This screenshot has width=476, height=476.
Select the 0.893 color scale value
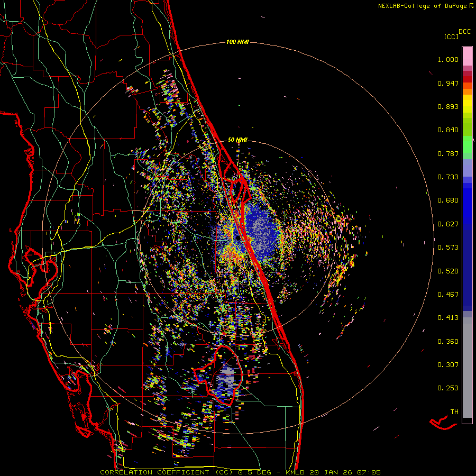pos(448,106)
